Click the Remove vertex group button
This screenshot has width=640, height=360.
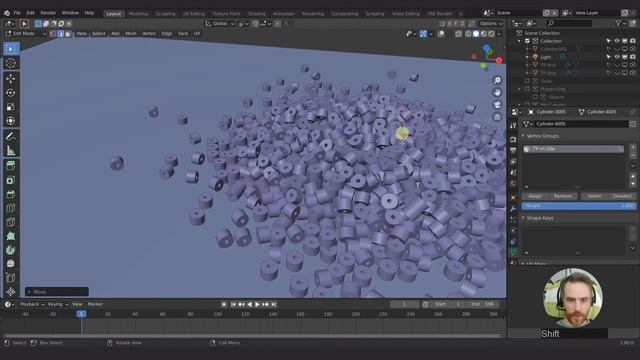tap(562, 196)
